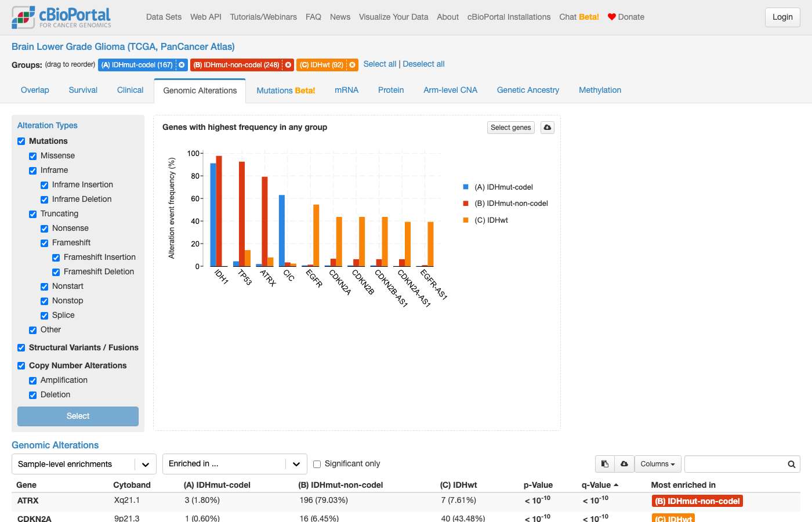Remove the IDHwt group via x icon
This screenshot has width=812, height=522.
coord(352,65)
